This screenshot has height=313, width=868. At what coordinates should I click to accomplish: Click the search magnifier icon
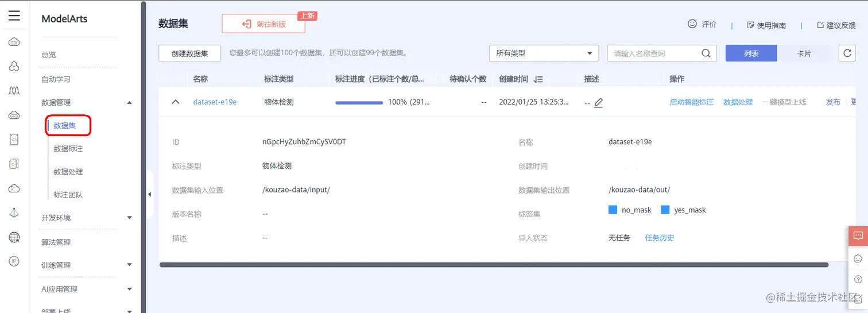point(706,53)
